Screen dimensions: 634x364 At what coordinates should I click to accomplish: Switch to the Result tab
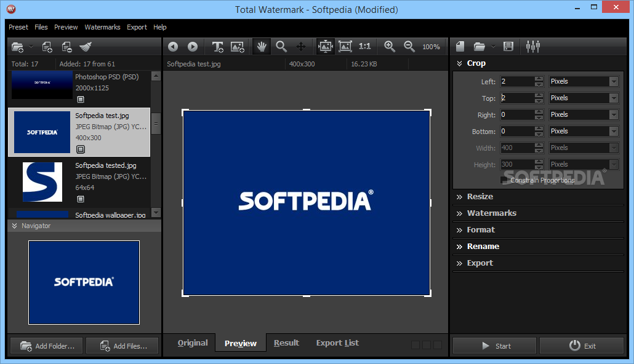point(286,343)
